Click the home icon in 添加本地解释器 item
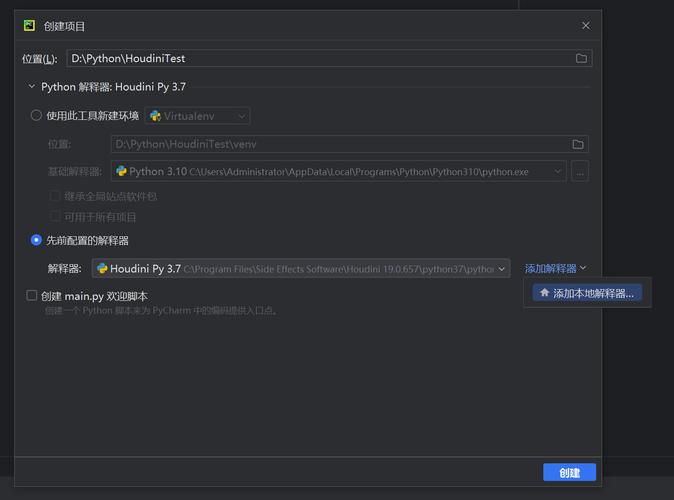 tap(544, 293)
